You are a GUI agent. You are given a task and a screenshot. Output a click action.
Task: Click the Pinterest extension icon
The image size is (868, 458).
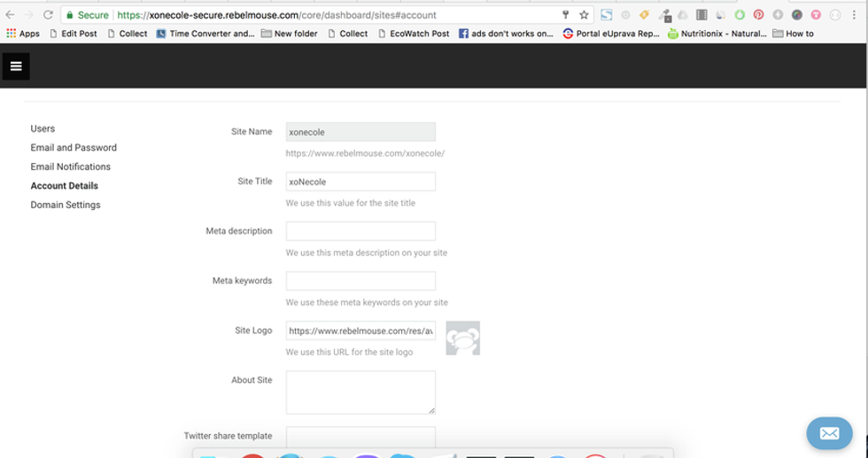[x=758, y=15]
